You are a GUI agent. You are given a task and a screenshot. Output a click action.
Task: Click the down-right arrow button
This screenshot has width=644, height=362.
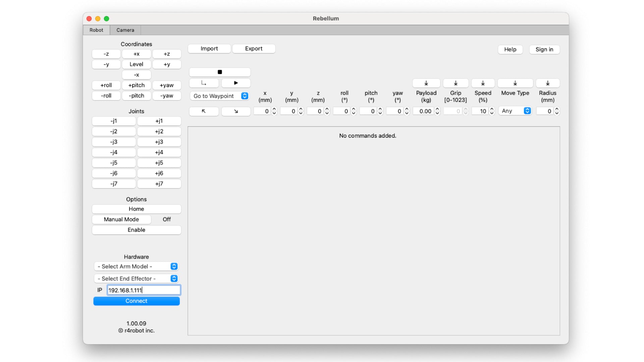point(236,111)
